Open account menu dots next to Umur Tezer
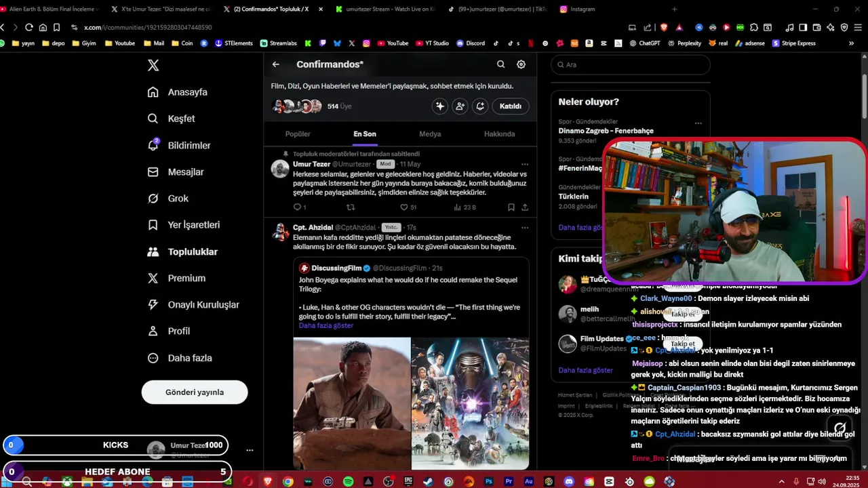The height and width of the screenshot is (488, 868). (x=250, y=450)
